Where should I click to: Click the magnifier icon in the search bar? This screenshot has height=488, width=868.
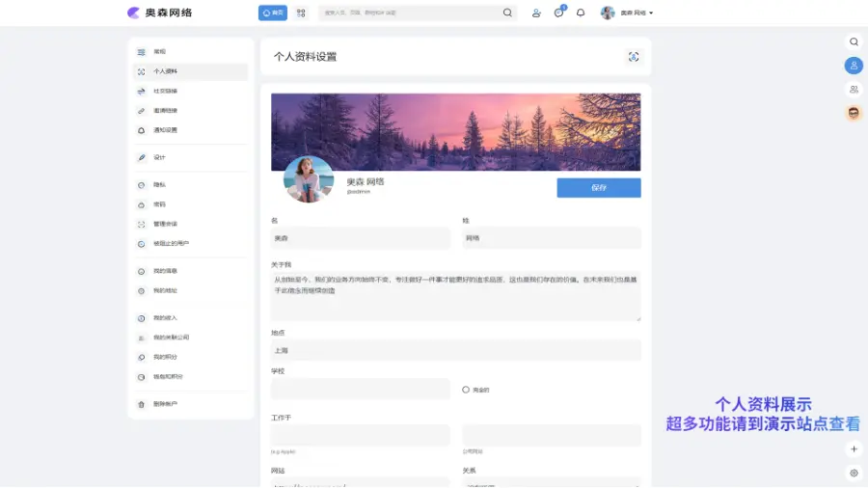tap(507, 13)
